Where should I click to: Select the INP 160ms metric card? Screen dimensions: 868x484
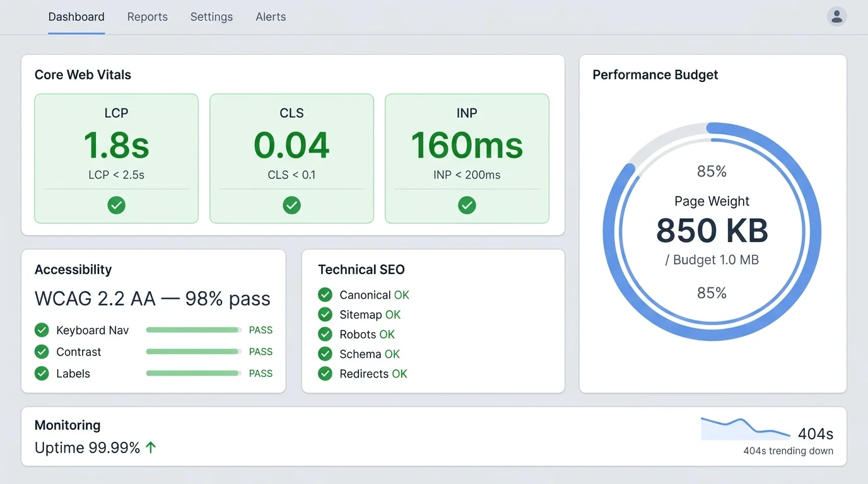pos(467,159)
